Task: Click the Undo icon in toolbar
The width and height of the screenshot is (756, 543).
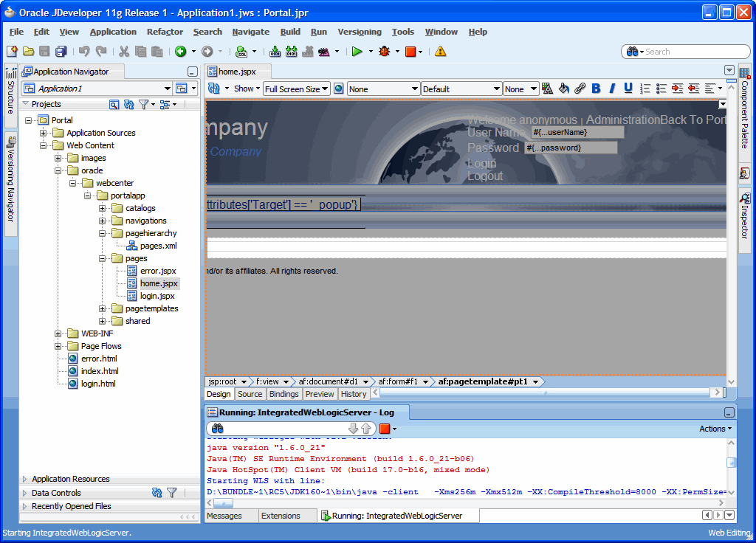Action: coord(84,52)
